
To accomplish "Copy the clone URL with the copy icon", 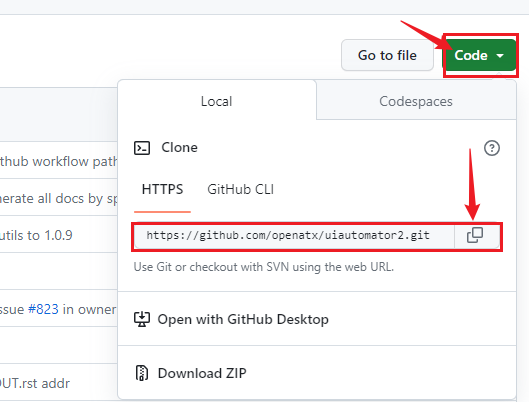I will 475,235.
